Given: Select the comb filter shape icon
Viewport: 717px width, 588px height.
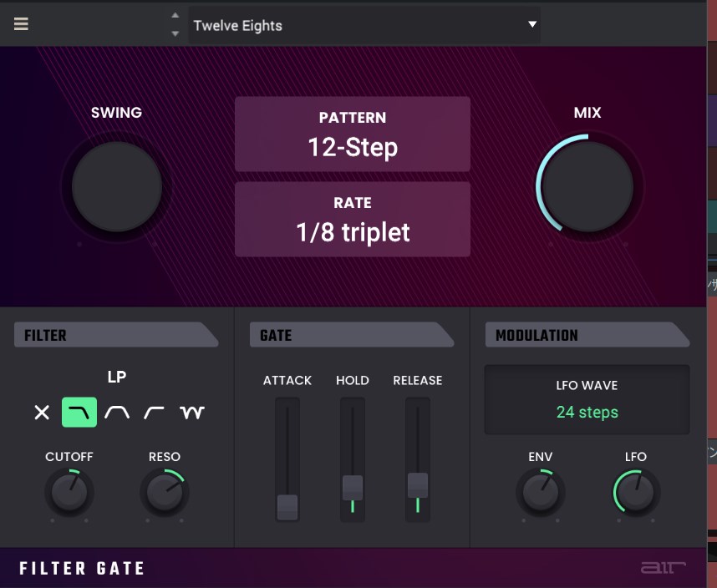Looking at the screenshot, I should 192,413.
